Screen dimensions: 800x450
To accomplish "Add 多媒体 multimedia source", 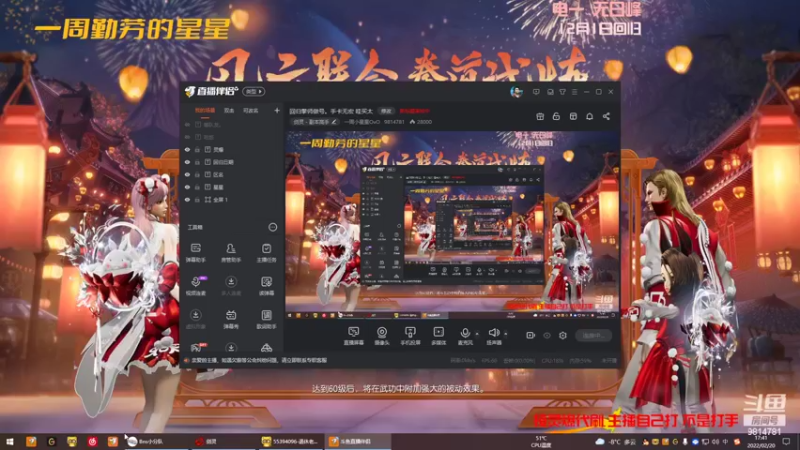I will point(438,336).
